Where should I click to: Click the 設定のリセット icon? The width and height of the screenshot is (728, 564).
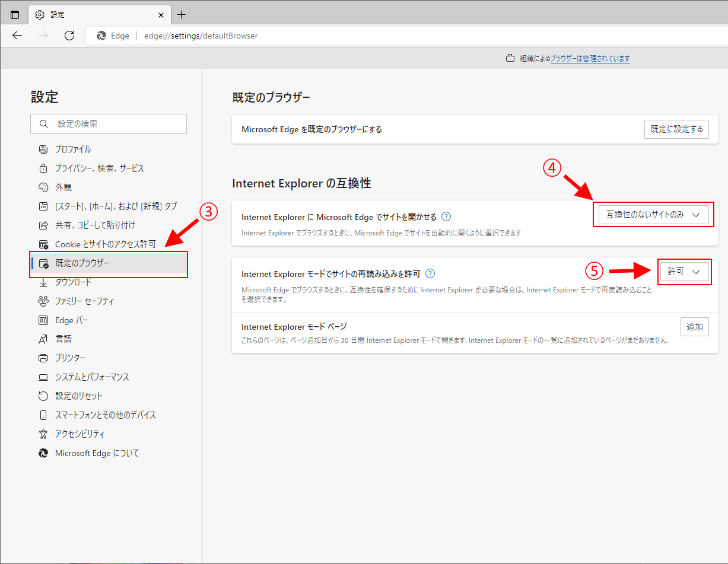[43, 396]
